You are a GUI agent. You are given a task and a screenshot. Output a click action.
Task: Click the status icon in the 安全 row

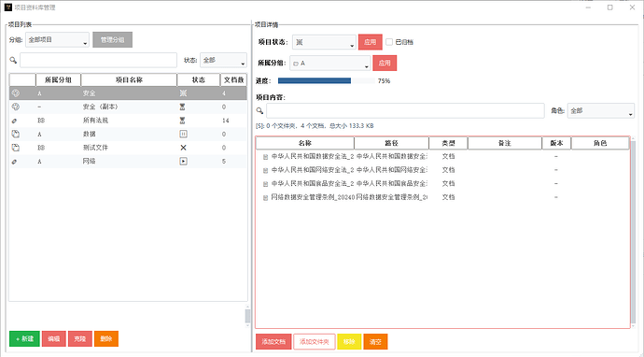pos(183,93)
